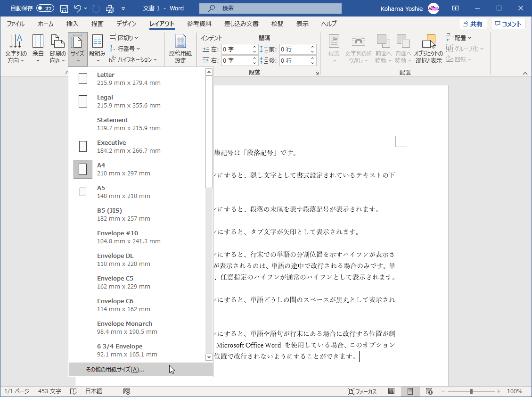This screenshot has height=397, width=532.
Task: Click the Position (位置) icon
Action: (x=334, y=49)
